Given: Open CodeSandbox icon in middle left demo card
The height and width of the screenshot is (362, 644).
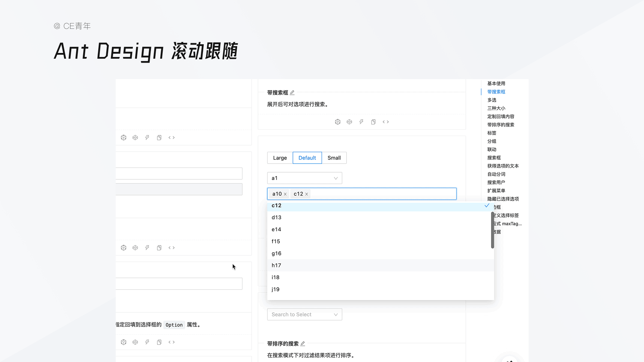Looking at the screenshot, I should 124,248.
